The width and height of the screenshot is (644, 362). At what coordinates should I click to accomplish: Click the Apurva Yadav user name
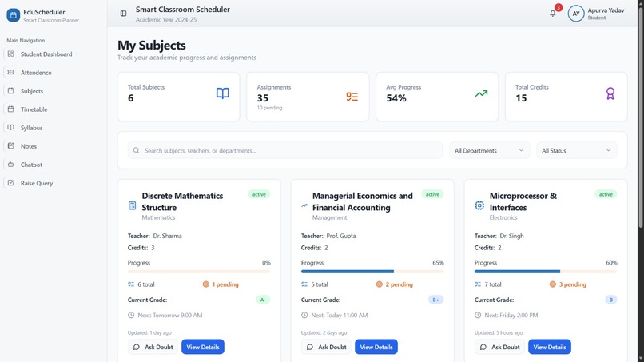(x=606, y=10)
